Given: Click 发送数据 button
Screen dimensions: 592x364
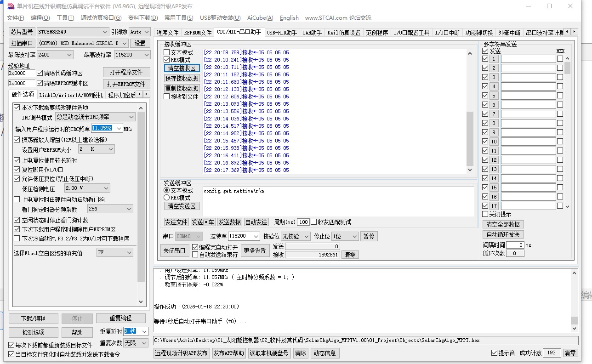Looking at the screenshot, I should (229, 222).
